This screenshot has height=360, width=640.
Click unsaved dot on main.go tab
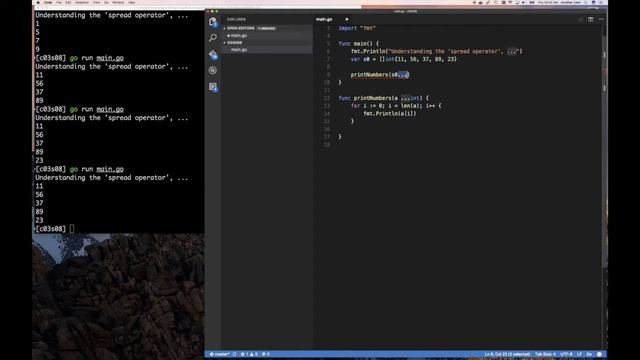[347, 19]
